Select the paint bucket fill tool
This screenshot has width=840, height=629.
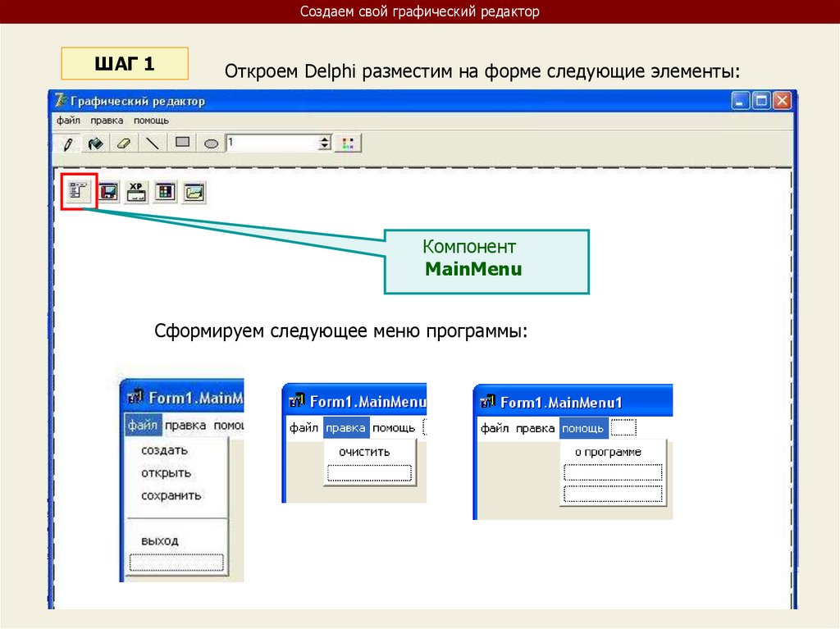[x=96, y=144]
